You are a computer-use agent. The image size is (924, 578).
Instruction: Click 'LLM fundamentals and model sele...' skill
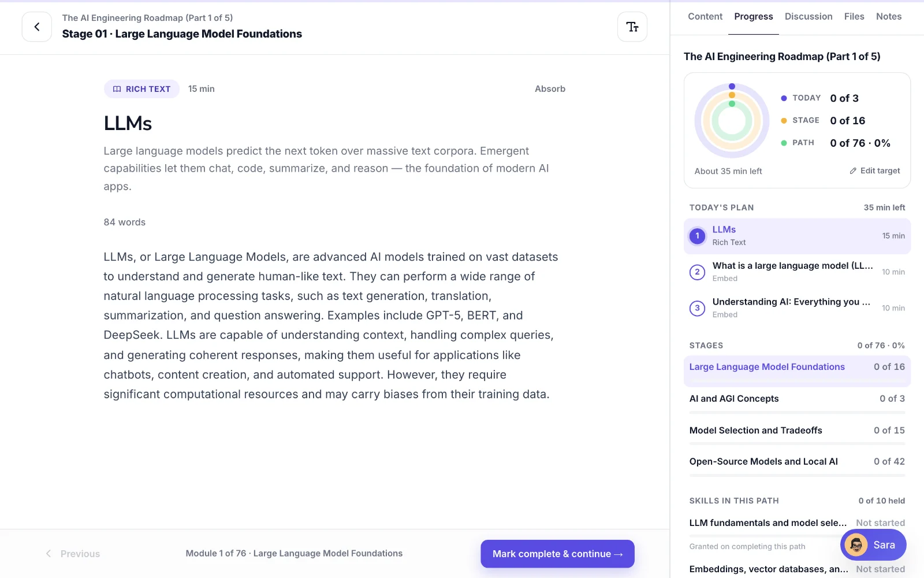[x=768, y=523]
